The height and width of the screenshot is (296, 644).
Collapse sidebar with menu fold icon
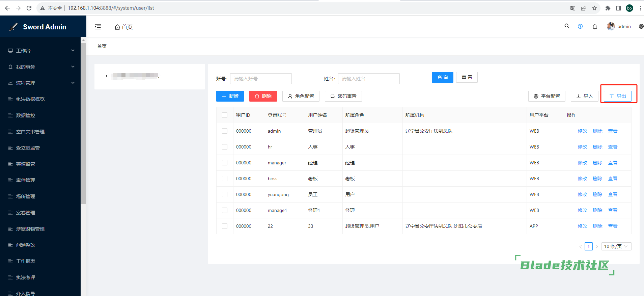point(98,27)
